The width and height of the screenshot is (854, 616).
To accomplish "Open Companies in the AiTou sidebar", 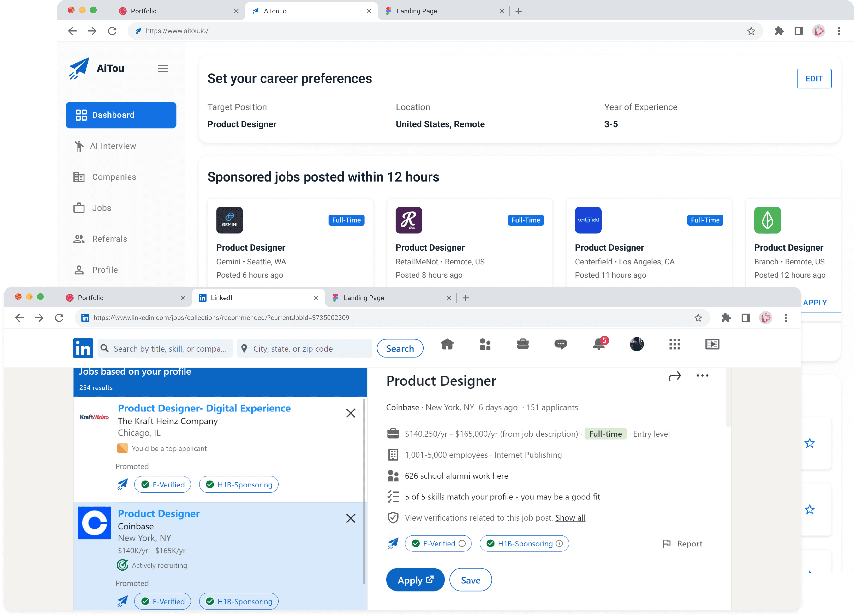I will (x=105, y=177).
